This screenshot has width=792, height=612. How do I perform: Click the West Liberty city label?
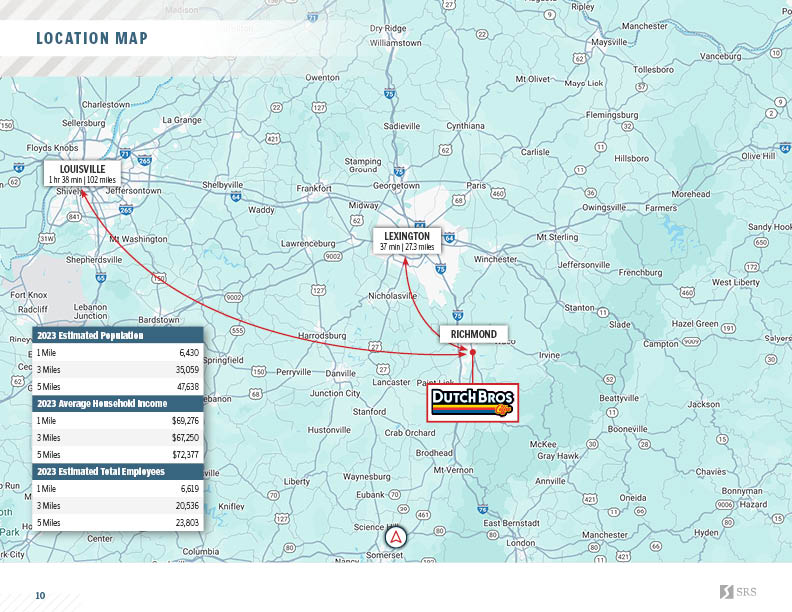735,282
